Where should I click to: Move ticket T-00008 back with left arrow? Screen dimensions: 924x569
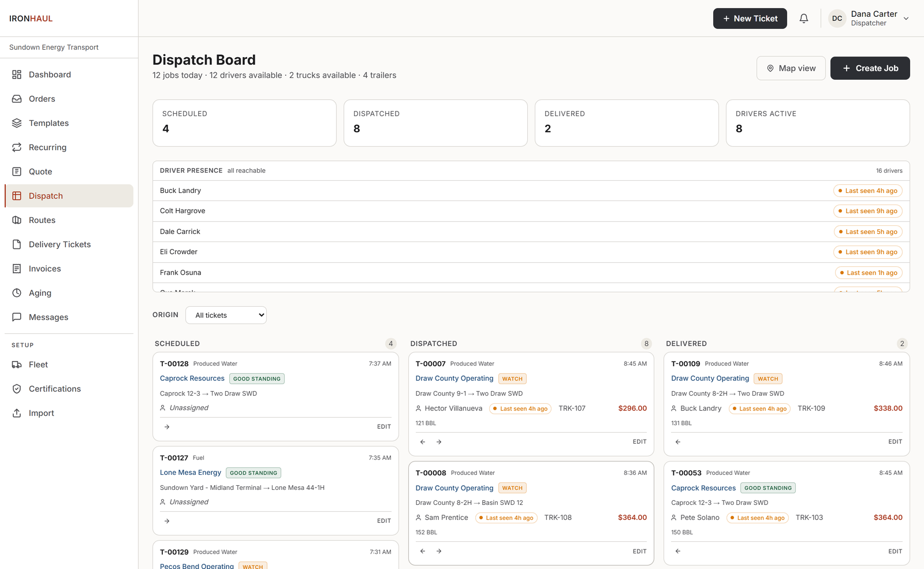[x=423, y=551]
